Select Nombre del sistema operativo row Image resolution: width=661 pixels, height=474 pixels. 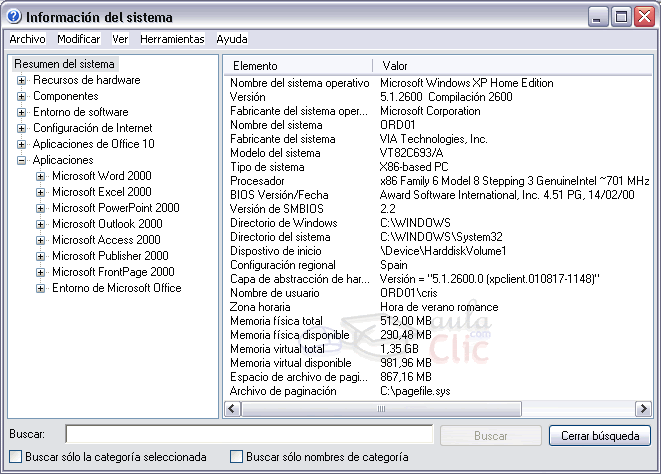click(x=438, y=83)
